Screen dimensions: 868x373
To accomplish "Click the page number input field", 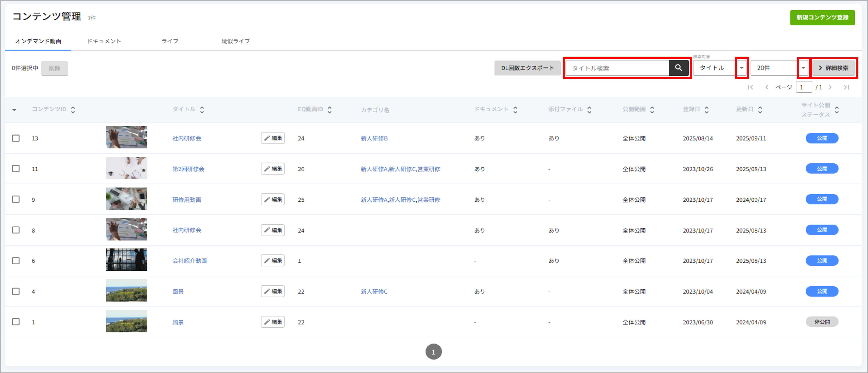I will pyautogui.click(x=804, y=87).
